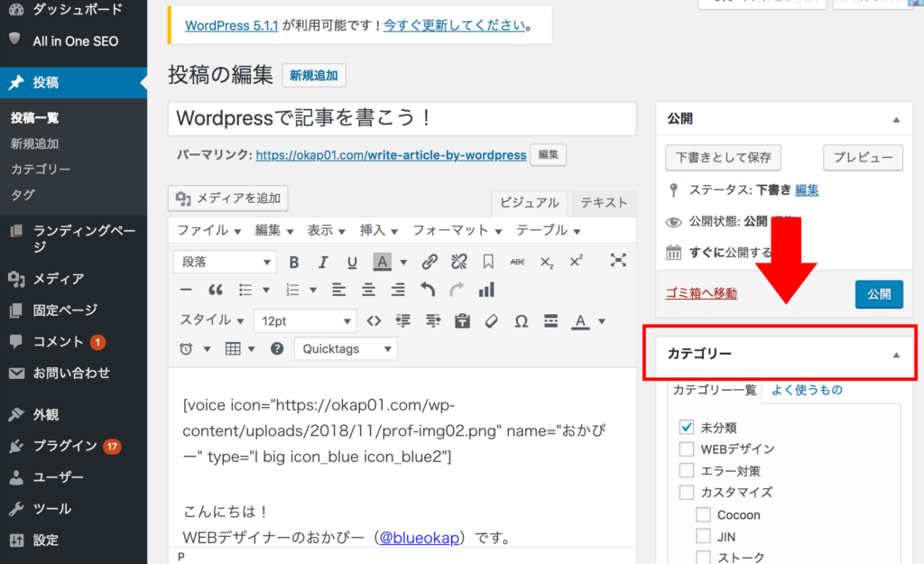Click メディアを追加 button
This screenshot has width=924, height=564.
228,198
